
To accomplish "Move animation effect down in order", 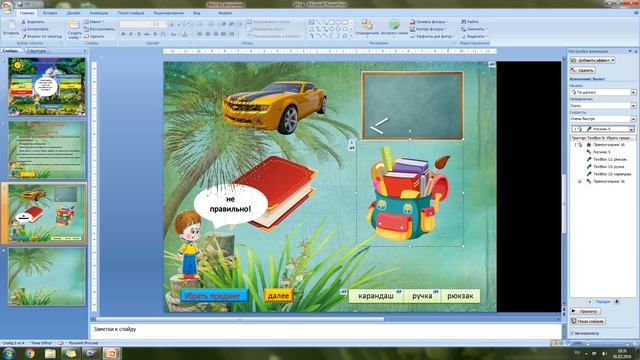I will pos(617,302).
